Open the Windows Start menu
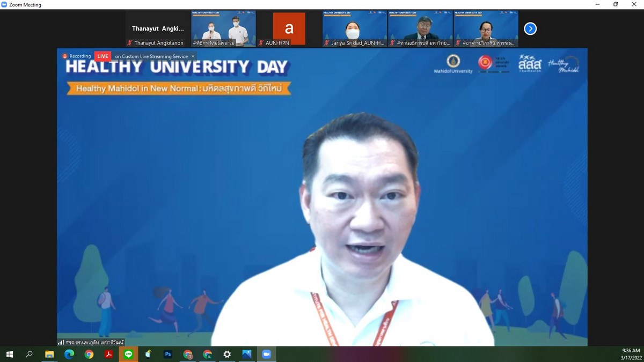Image resolution: width=644 pixels, height=362 pixels. click(x=10, y=354)
